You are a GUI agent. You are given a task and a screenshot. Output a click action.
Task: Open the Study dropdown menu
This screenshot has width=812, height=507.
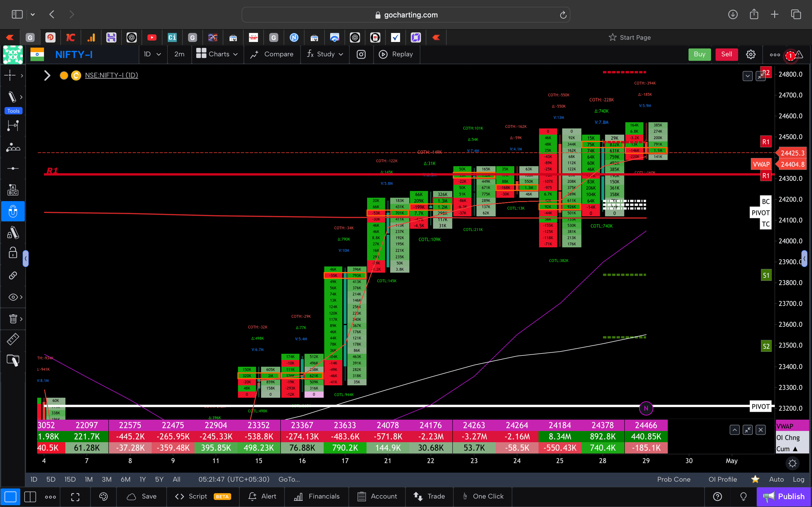[325, 54]
